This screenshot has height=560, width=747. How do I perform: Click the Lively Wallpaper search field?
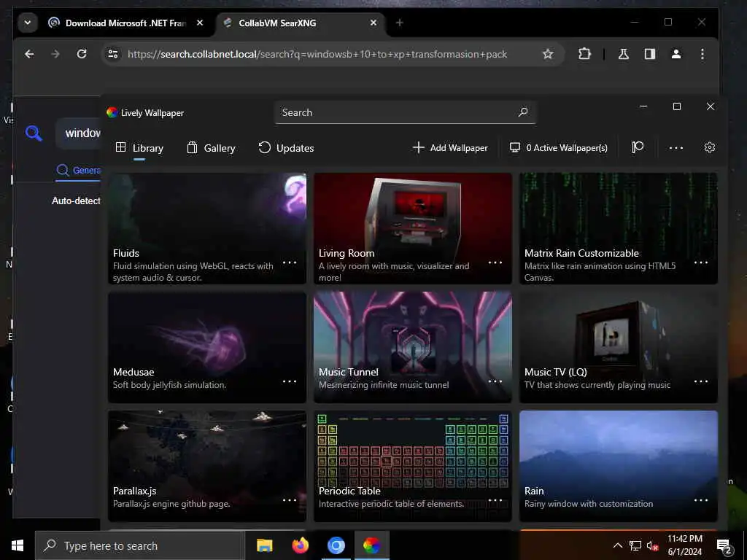(x=405, y=113)
